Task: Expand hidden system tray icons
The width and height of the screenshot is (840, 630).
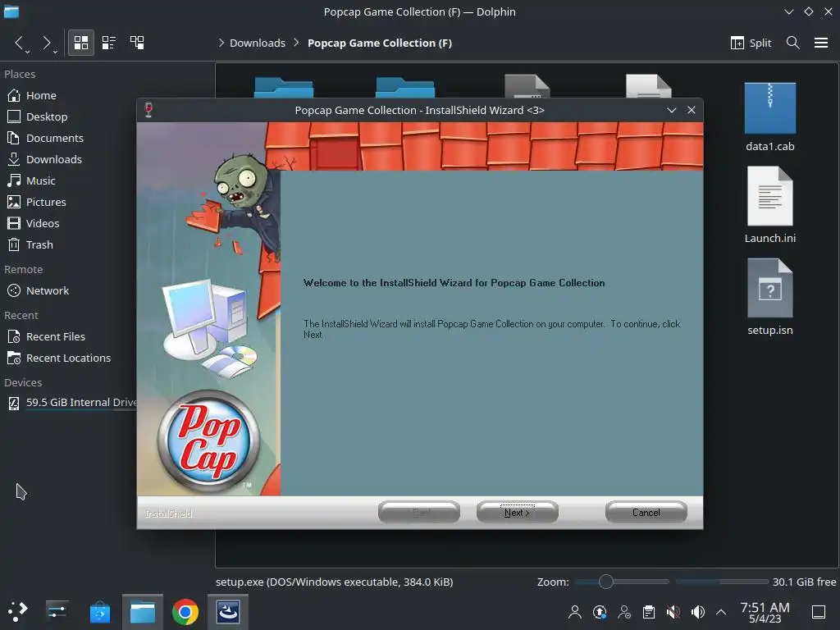Action: click(x=721, y=612)
